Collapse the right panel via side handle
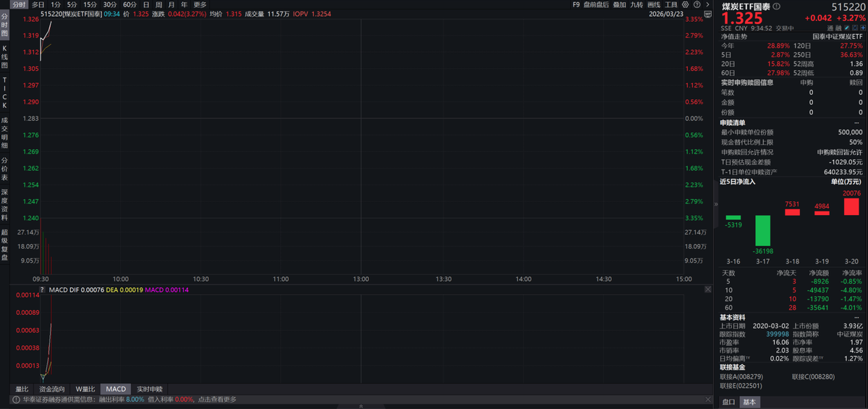 pos(715,205)
